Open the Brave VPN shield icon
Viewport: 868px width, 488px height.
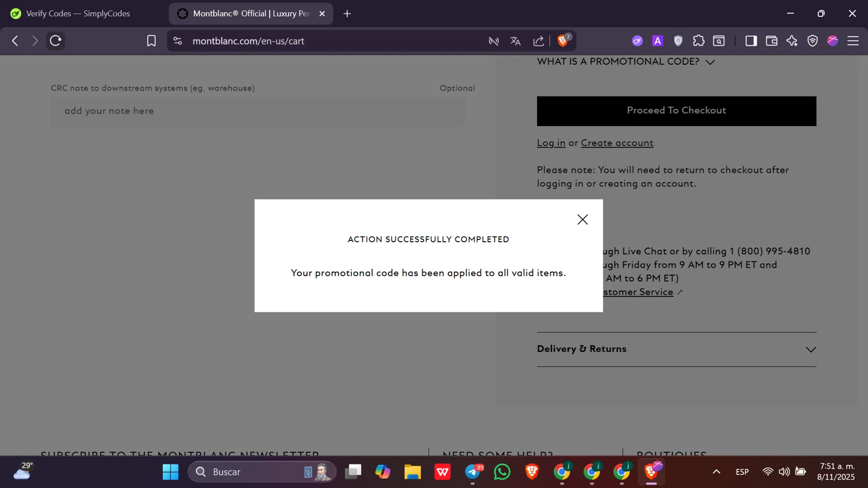tap(812, 40)
